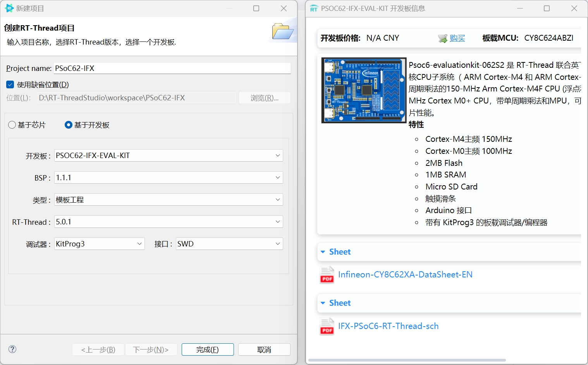The height and width of the screenshot is (365, 588).
Task: Click the 上一步(B) button
Action: click(x=98, y=350)
